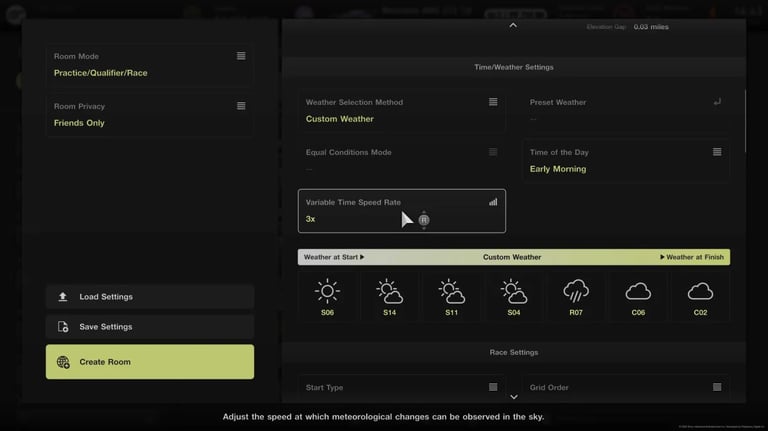This screenshot has width=768, height=431.
Task: Open the Preset Weather setting
Action: [626, 111]
